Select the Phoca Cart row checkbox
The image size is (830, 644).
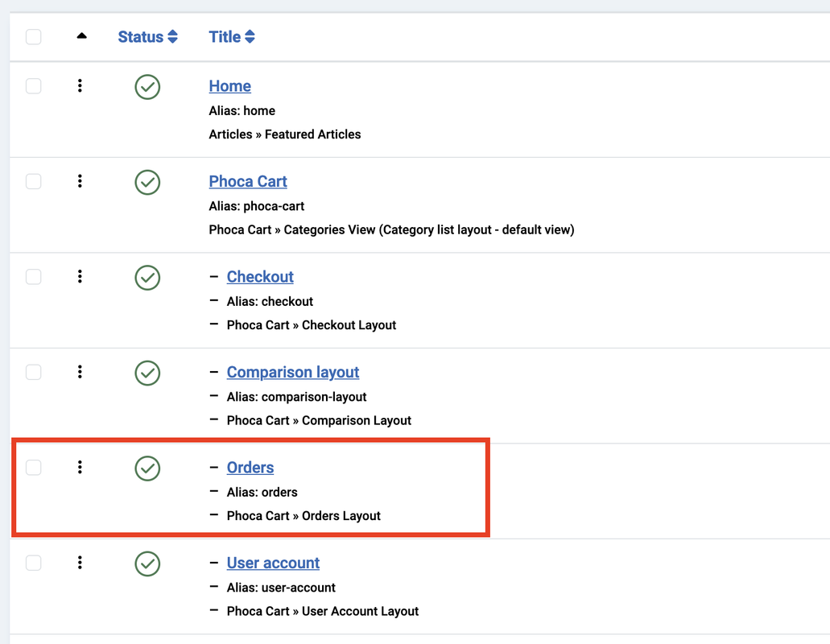point(33,181)
